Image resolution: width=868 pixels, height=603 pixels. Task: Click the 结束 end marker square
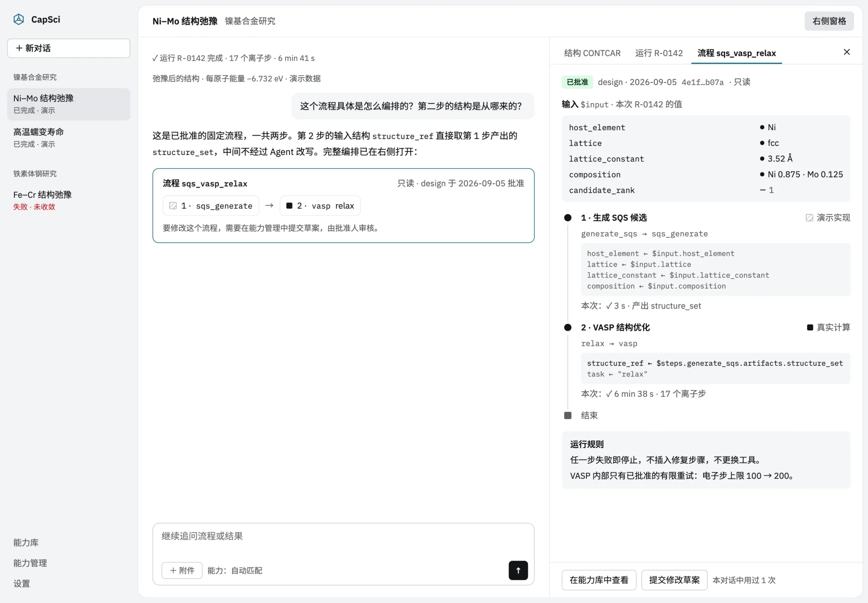(568, 415)
